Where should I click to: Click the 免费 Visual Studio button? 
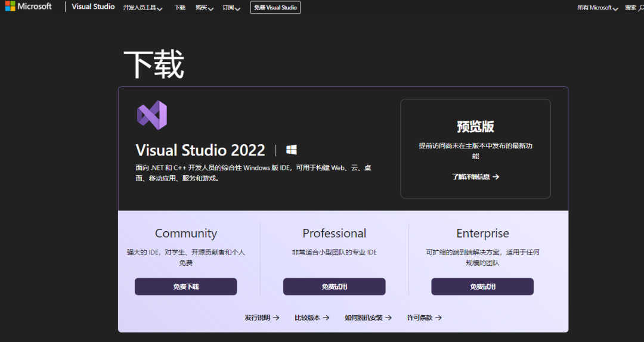click(275, 7)
